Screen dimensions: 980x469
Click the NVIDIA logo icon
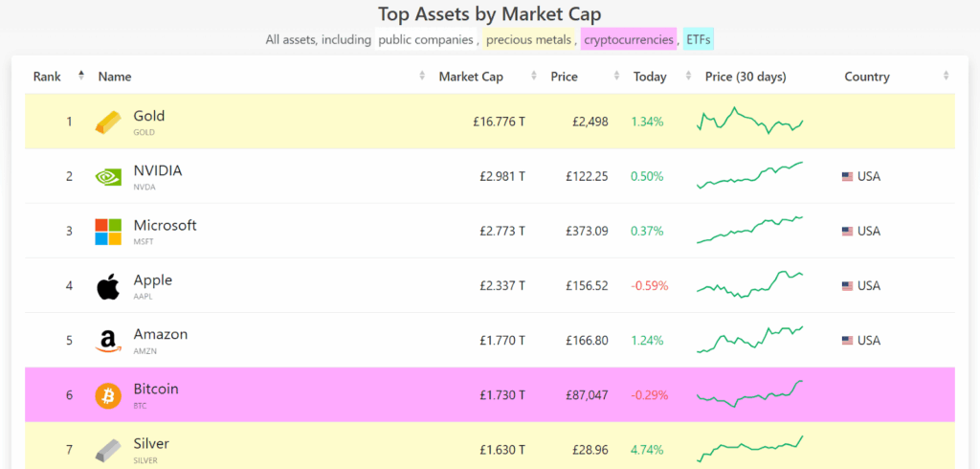(x=108, y=176)
